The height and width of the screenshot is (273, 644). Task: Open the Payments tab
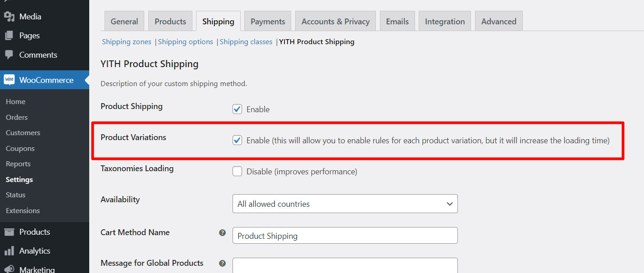pyautogui.click(x=268, y=21)
